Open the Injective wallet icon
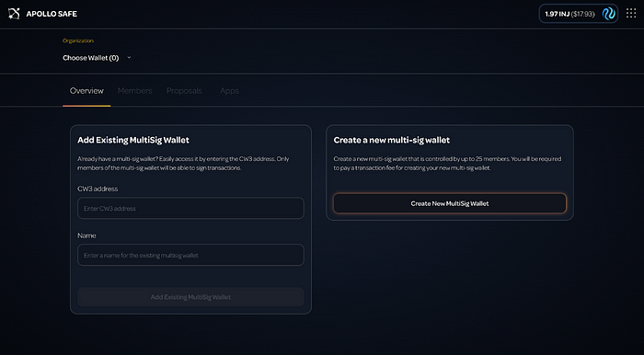 (609, 14)
